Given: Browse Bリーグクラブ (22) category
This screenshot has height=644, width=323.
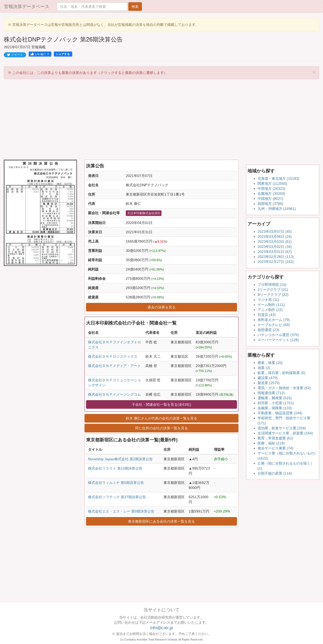Looking at the screenshot, I should point(273,295).
